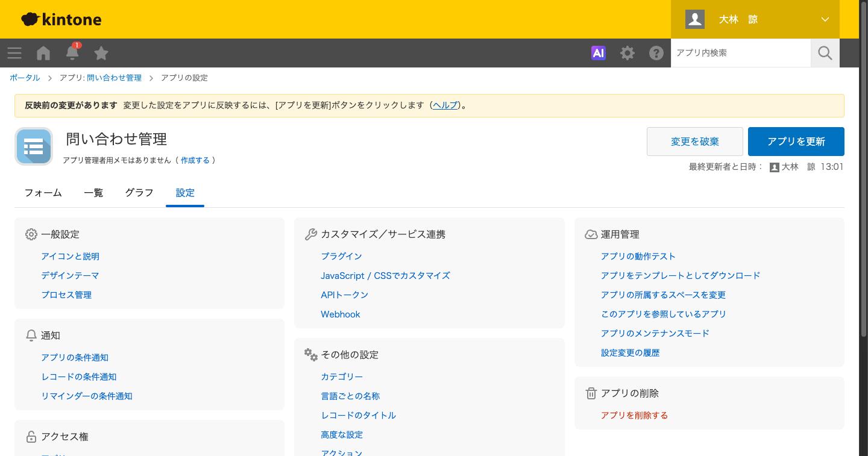The width and height of the screenshot is (868, 456).
Task: Switch to the 一覧 tab
Action: (x=93, y=193)
